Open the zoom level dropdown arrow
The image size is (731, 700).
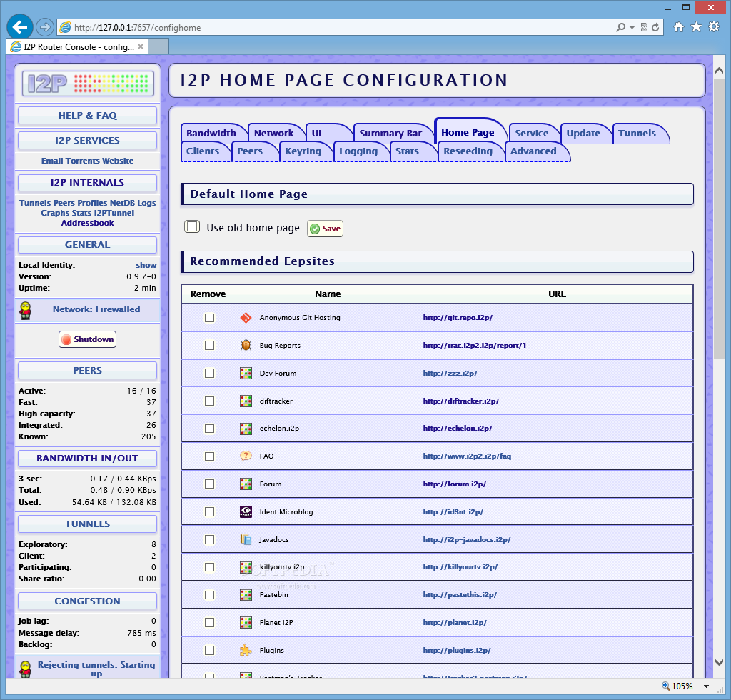[706, 686]
